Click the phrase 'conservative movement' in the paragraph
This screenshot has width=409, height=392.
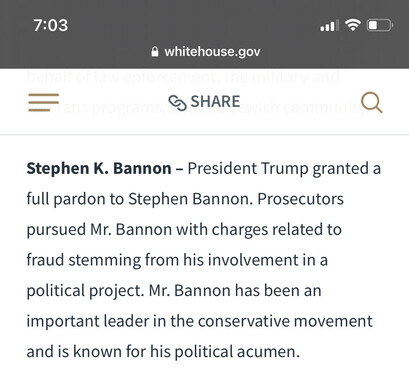point(285,321)
